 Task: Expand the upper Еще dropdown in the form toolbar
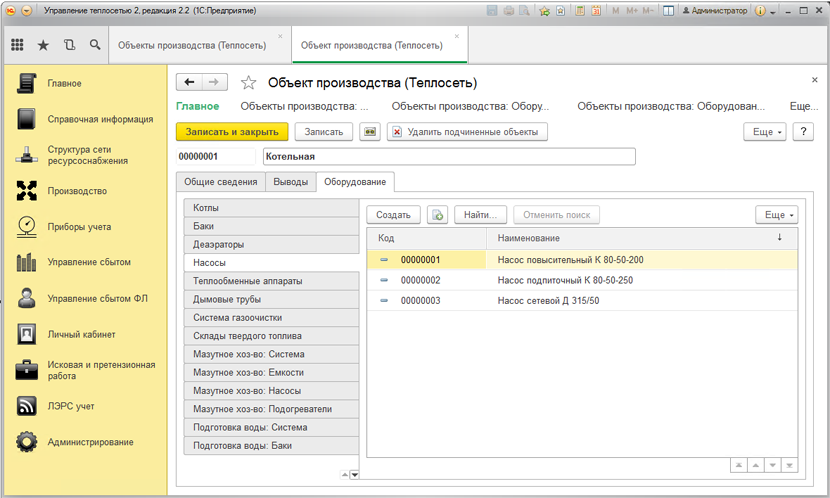click(x=764, y=132)
